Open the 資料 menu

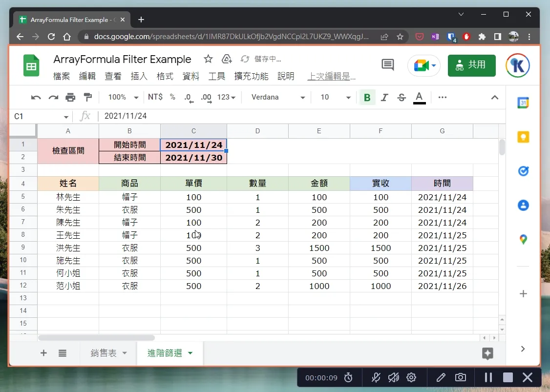coord(191,76)
